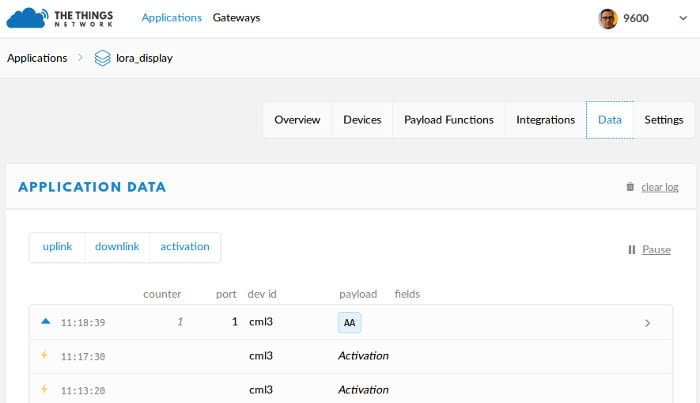Expand the 11:18:39 uplink row chevron

pos(648,323)
